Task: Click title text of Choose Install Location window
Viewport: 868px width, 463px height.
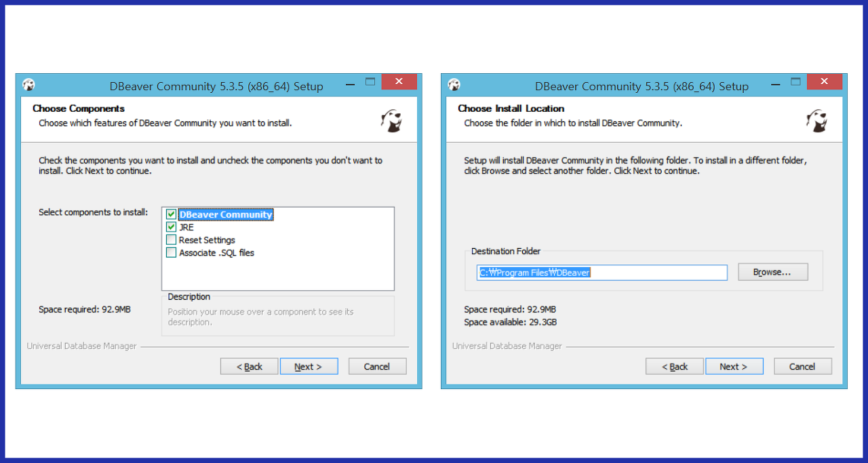Action: tap(642, 86)
